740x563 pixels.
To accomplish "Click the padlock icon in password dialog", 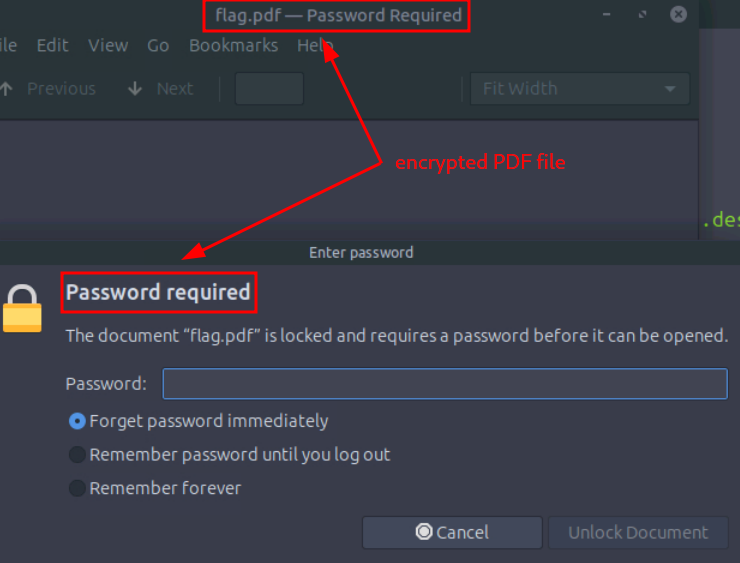I will 22,309.
